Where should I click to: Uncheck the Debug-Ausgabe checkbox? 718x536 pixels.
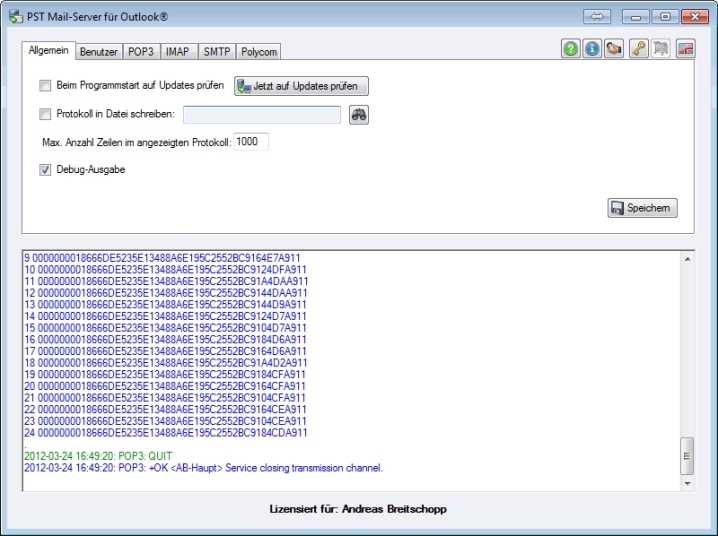tap(44, 170)
